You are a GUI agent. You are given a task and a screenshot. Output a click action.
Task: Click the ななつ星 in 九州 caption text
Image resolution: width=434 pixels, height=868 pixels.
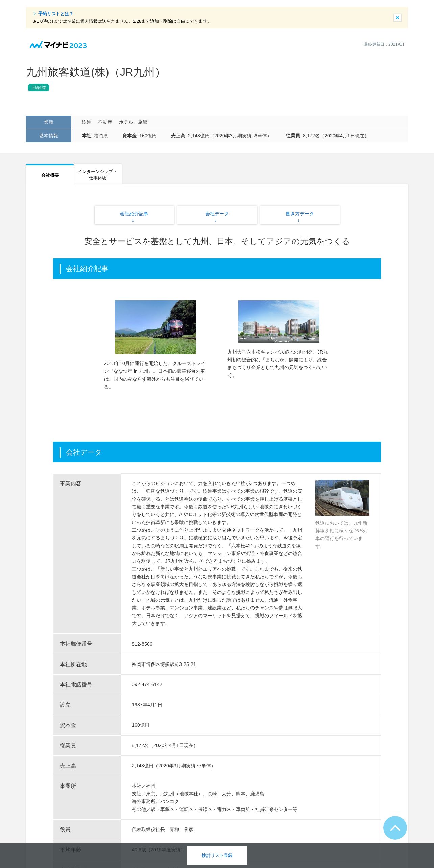(x=154, y=375)
